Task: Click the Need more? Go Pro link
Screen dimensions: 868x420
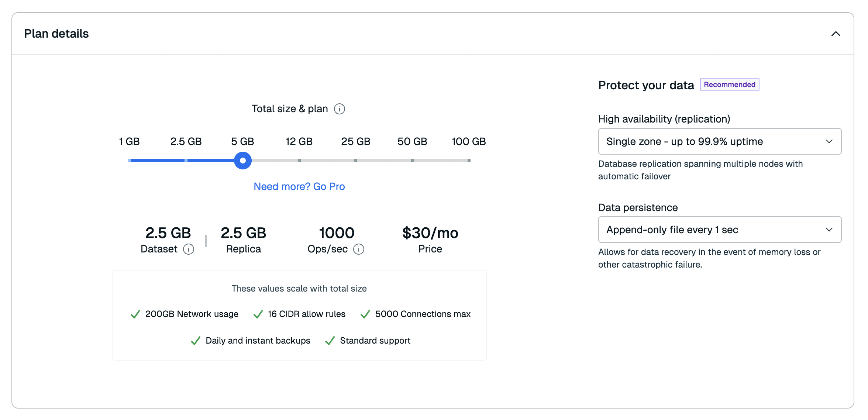Action: pos(299,186)
